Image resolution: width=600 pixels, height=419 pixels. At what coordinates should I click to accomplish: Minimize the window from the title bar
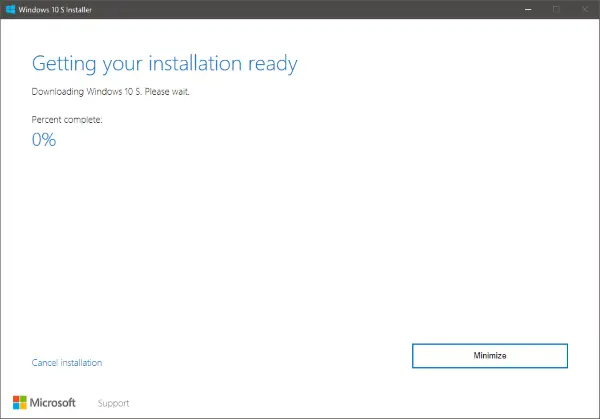(x=528, y=10)
